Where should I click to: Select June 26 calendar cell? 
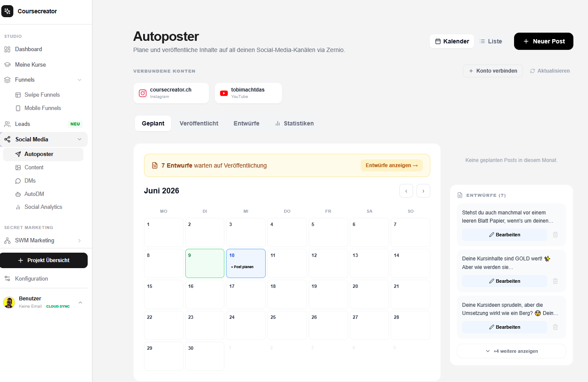pos(328,325)
